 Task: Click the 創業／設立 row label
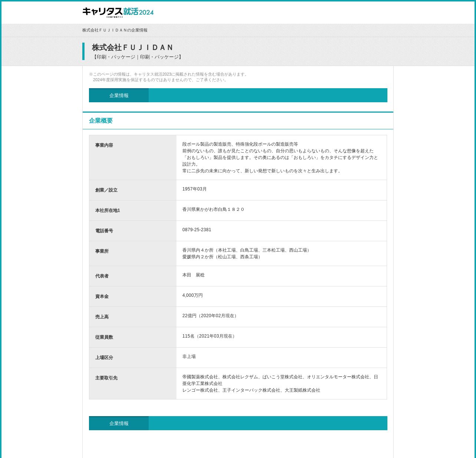tap(106, 190)
